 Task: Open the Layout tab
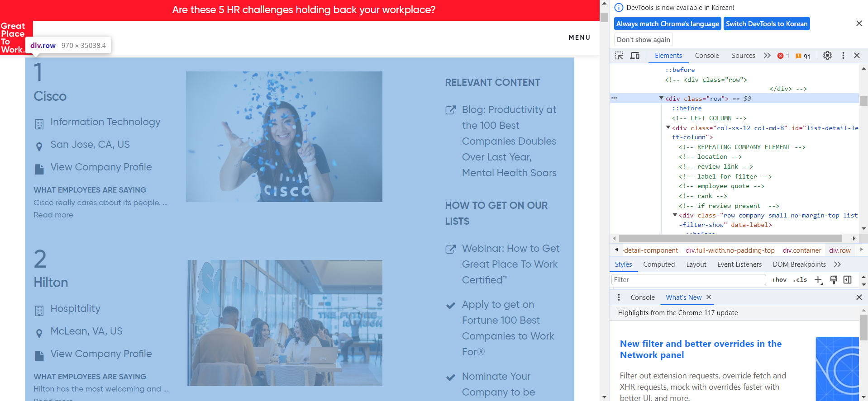tap(696, 264)
